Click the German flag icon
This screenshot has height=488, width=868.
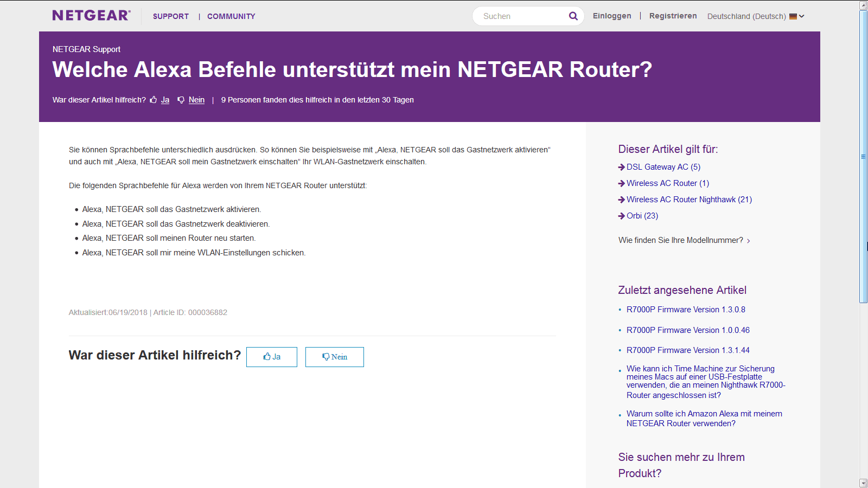click(793, 16)
